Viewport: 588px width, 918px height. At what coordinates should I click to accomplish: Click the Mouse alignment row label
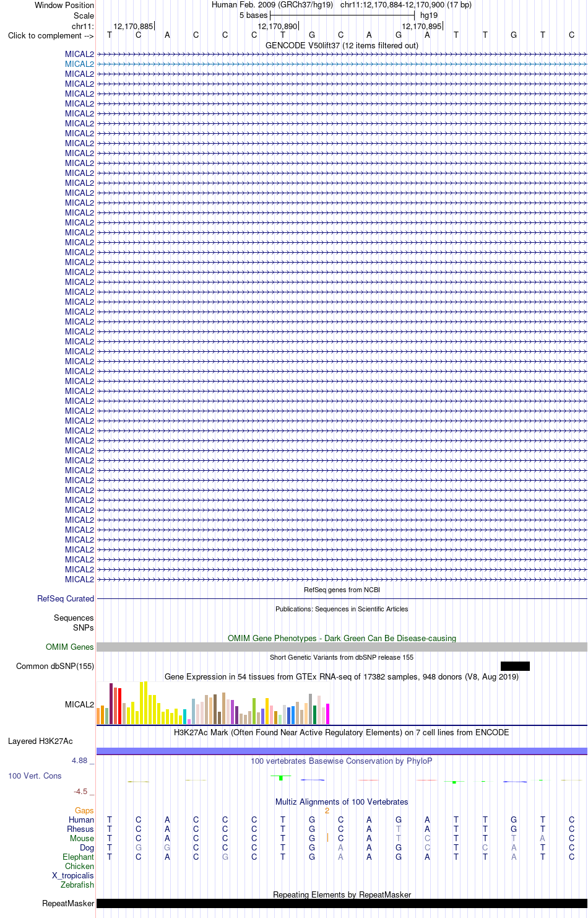pos(82,838)
